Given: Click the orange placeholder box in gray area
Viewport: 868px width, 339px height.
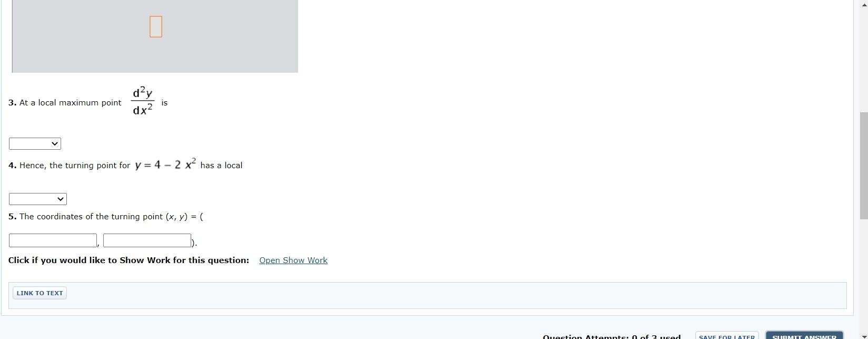Looking at the screenshot, I should (156, 26).
